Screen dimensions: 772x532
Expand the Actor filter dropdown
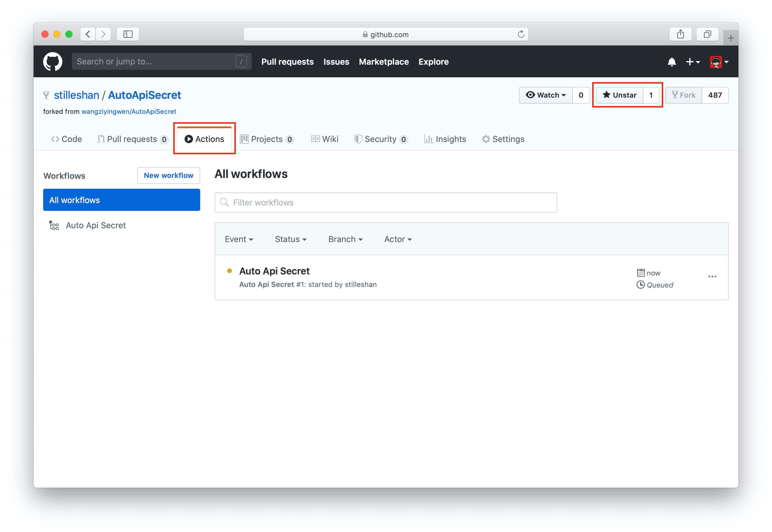(x=398, y=239)
